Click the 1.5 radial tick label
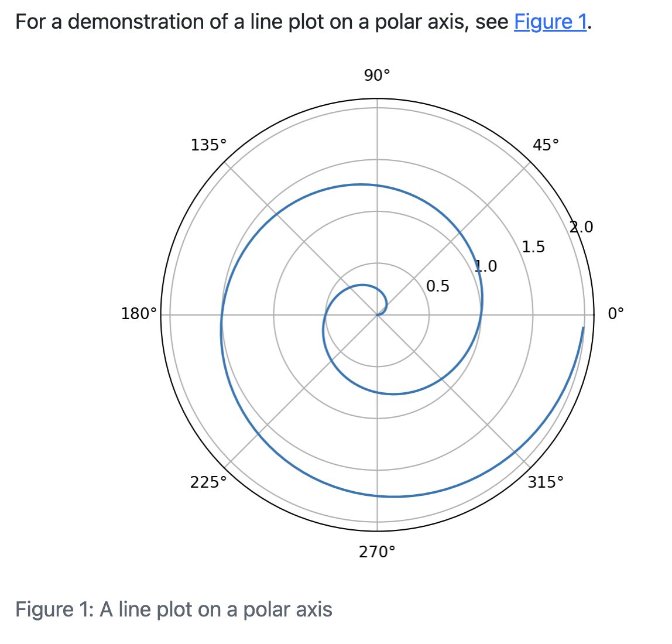 (x=533, y=247)
